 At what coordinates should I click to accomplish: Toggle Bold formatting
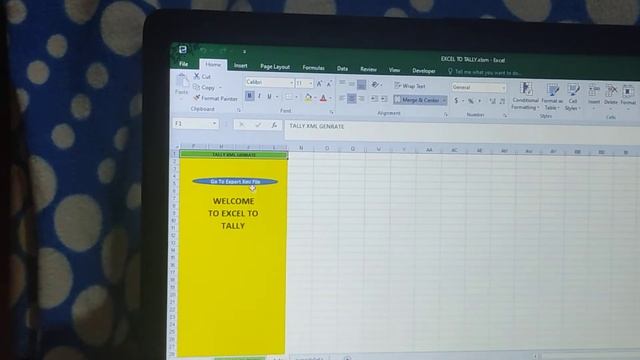coord(249,96)
